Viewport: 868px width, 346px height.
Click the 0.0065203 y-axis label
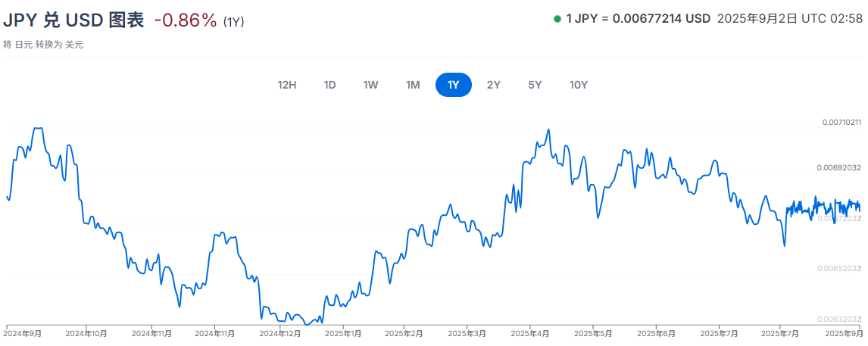click(839, 269)
